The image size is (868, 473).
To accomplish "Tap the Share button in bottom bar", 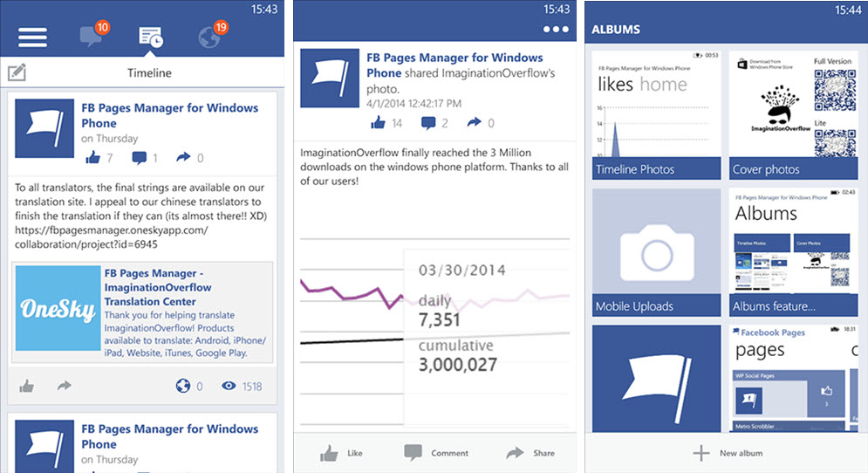I will 530,453.
